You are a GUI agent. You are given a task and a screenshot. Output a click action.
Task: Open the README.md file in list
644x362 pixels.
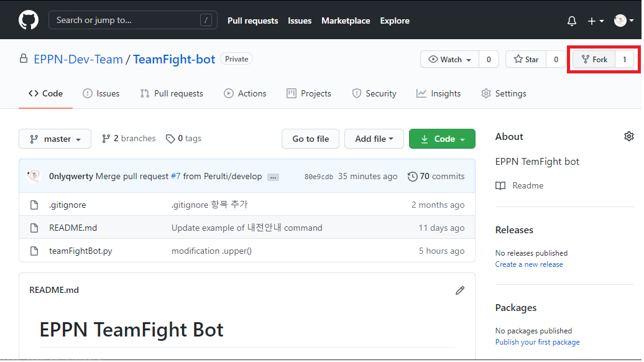click(73, 228)
